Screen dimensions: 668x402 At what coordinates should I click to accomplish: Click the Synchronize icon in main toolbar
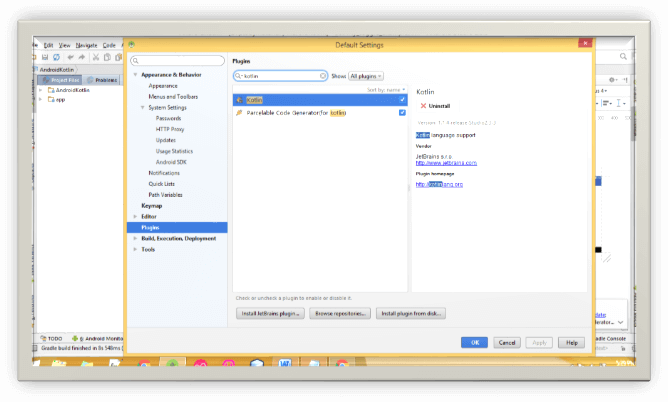pos(56,57)
